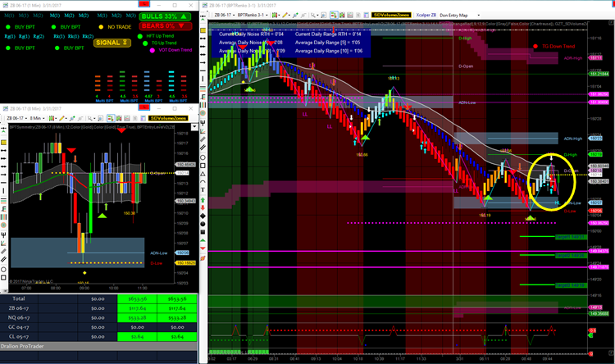Select the Text tool in BPTRenko side toolbar

(203, 189)
